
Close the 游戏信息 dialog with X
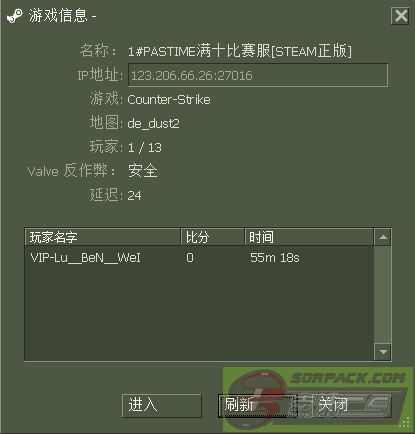tap(400, 16)
